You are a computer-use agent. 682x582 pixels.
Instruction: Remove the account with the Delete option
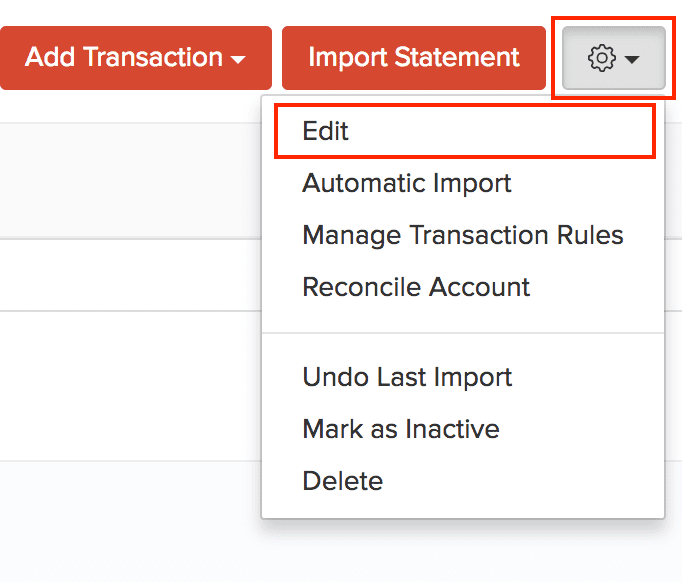click(x=343, y=481)
